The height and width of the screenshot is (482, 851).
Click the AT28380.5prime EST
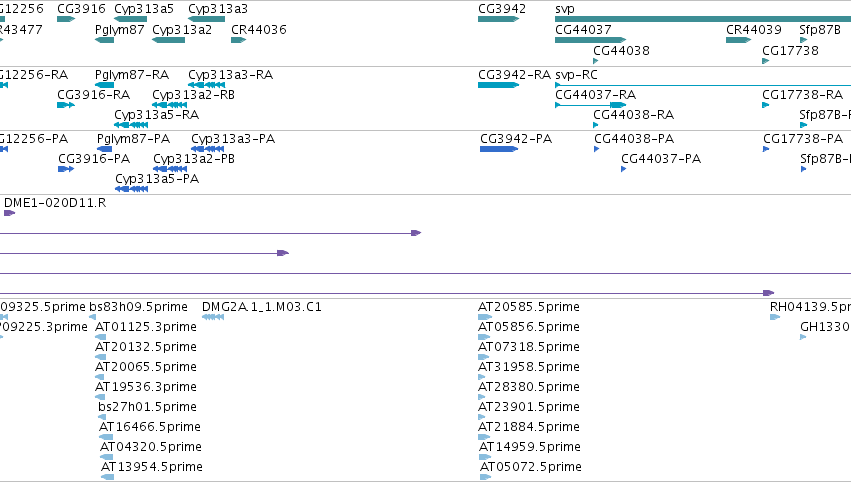pyautogui.click(x=481, y=397)
